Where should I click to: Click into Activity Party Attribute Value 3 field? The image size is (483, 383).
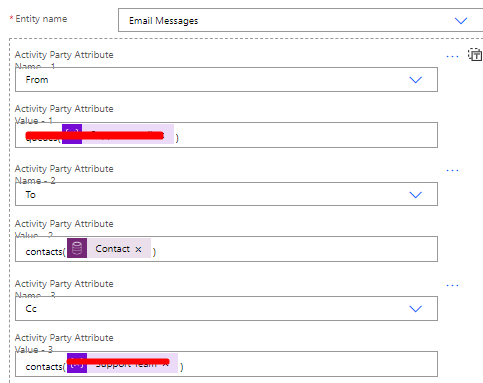pos(226,364)
